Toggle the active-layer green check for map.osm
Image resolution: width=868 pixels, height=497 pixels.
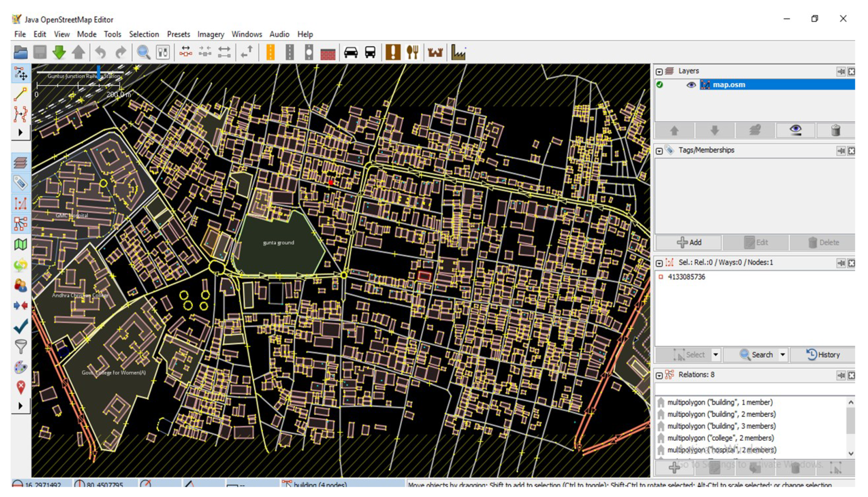pyautogui.click(x=660, y=85)
